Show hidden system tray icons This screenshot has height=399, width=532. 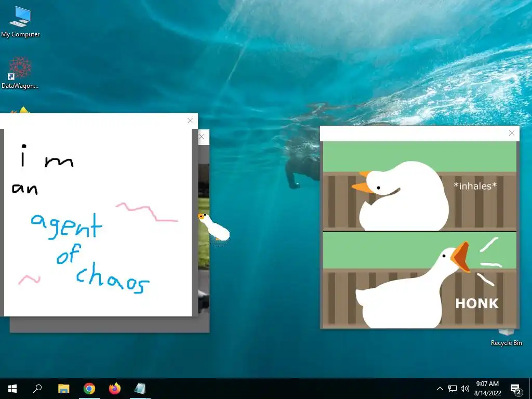tap(440, 389)
